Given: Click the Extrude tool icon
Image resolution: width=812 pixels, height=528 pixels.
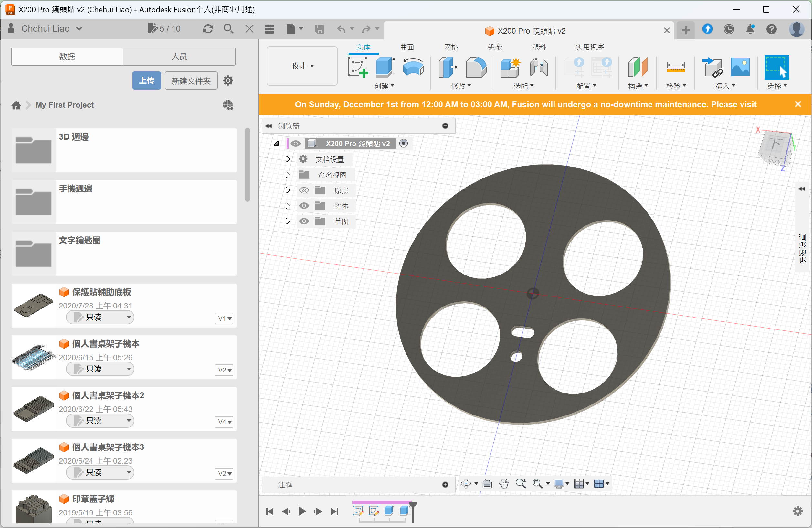Looking at the screenshot, I should coord(385,67).
